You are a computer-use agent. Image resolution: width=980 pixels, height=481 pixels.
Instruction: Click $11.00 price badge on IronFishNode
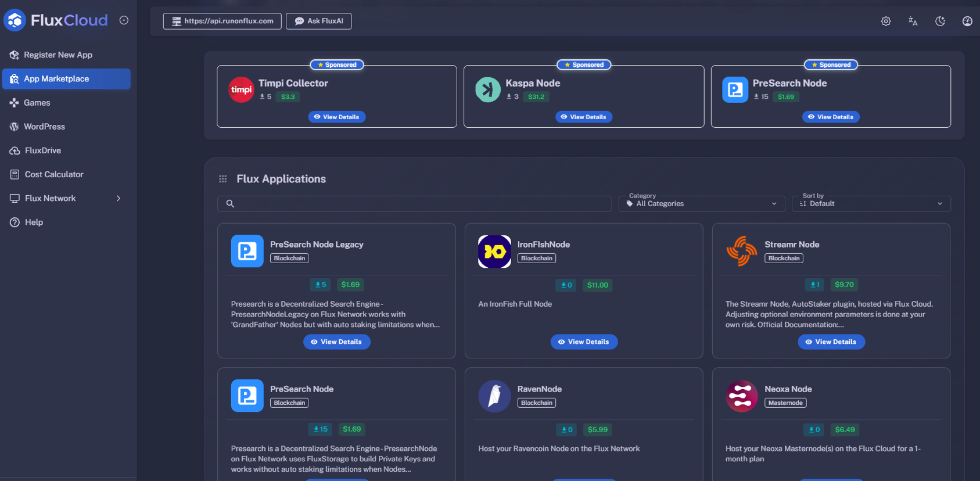pyautogui.click(x=597, y=285)
